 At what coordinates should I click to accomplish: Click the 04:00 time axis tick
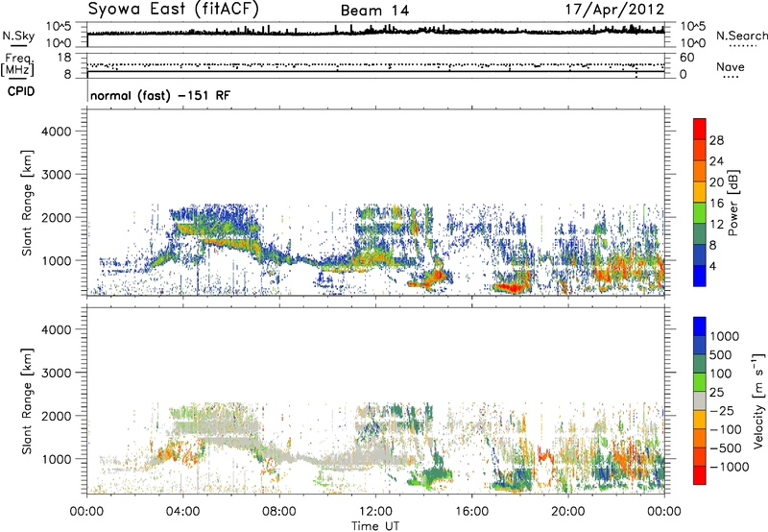182,510
